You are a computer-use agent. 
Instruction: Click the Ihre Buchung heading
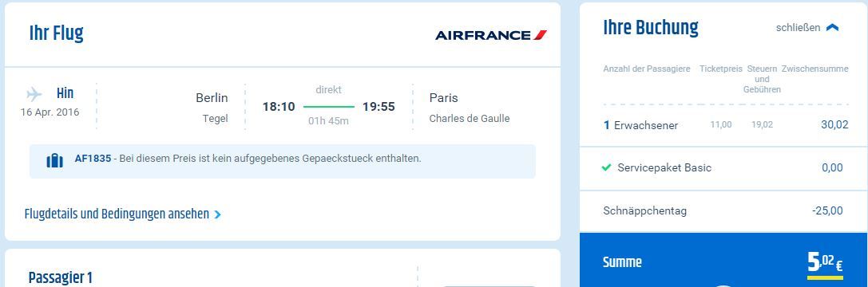pos(651,27)
